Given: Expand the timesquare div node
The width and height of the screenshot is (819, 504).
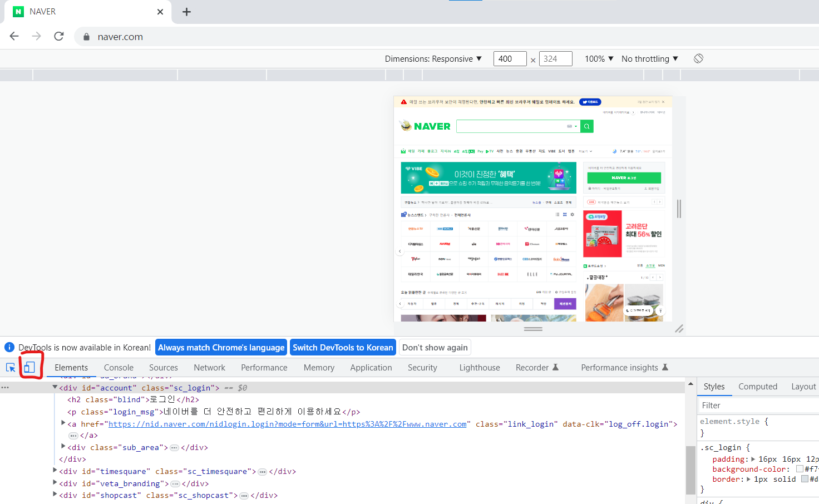Looking at the screenshot, I should coord(55,471).
